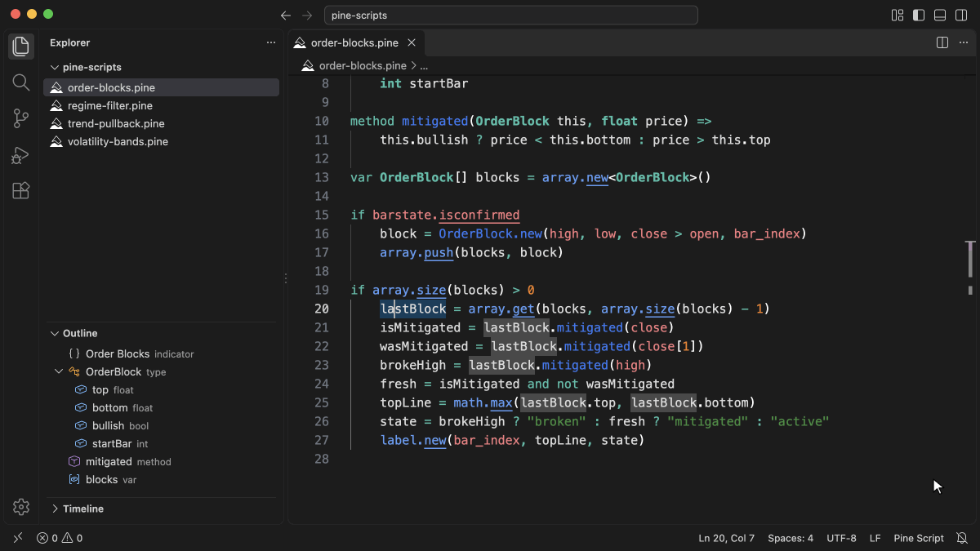Open the Explorer view in activity bar
This screenshot has width=980, height=551.
[x=21, y=47]
